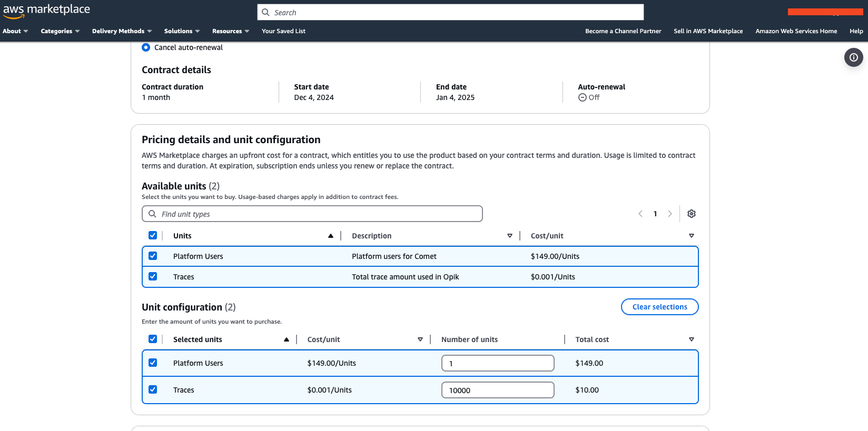Click Number of units column header

click(x=469, y=339)
